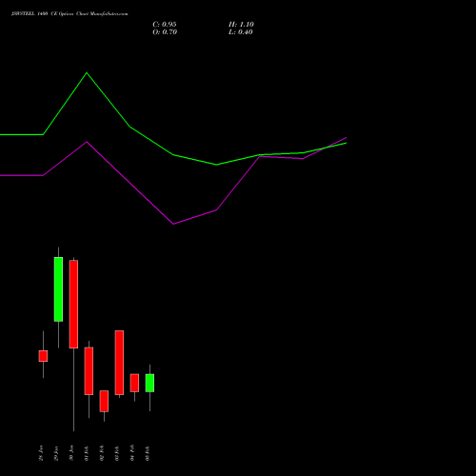Select the short red candle for 02 Feb
This screenshot has height=476, width=476.
pos(104,401)
